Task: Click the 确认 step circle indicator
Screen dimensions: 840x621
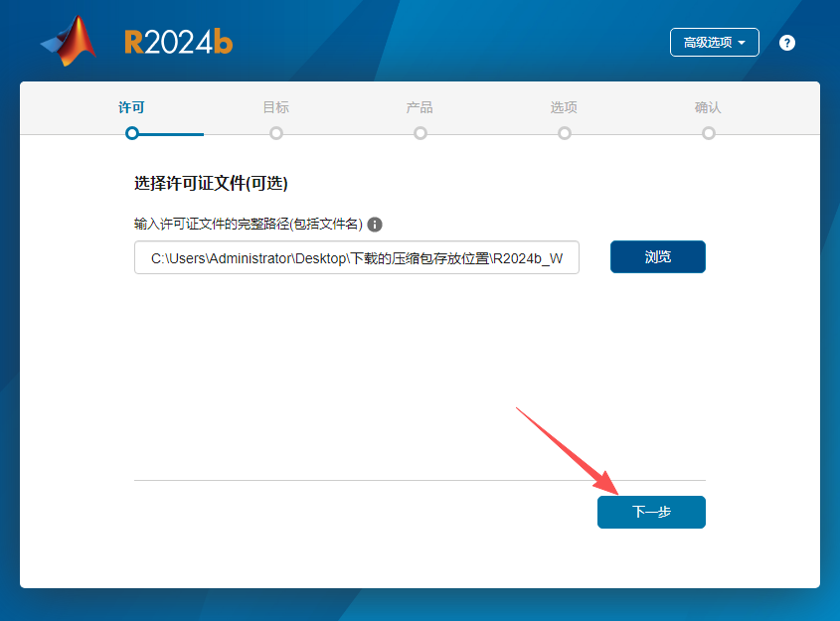Action: coord(708,132)
